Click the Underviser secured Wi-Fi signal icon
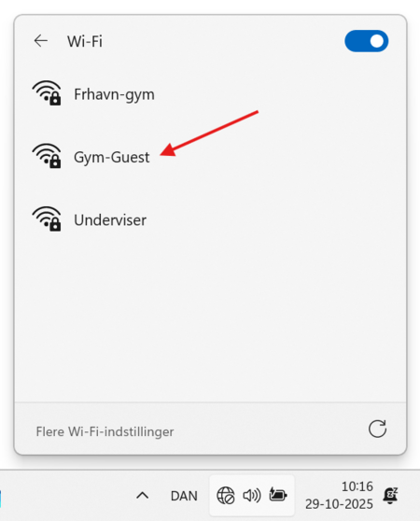 coord(47,218)
